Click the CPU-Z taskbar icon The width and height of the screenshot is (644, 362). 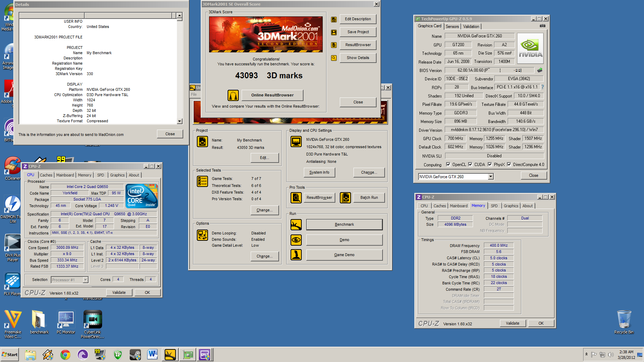(205, 355)
